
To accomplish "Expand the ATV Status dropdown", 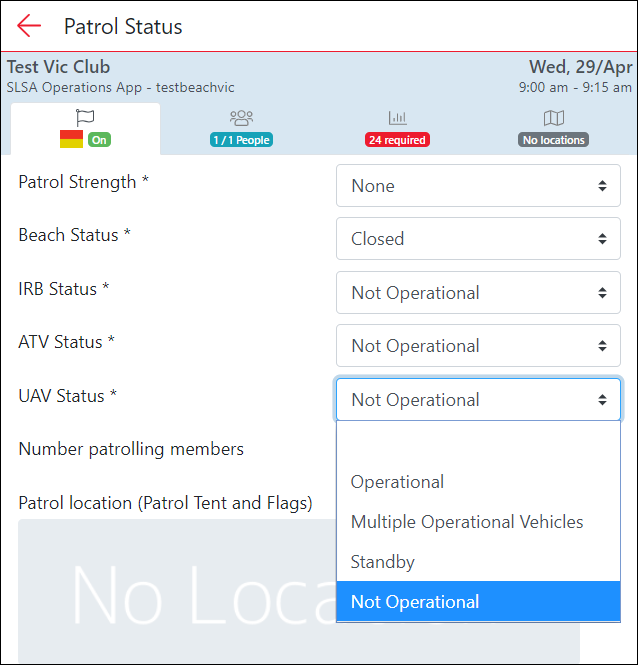I will tap(478, 346).
